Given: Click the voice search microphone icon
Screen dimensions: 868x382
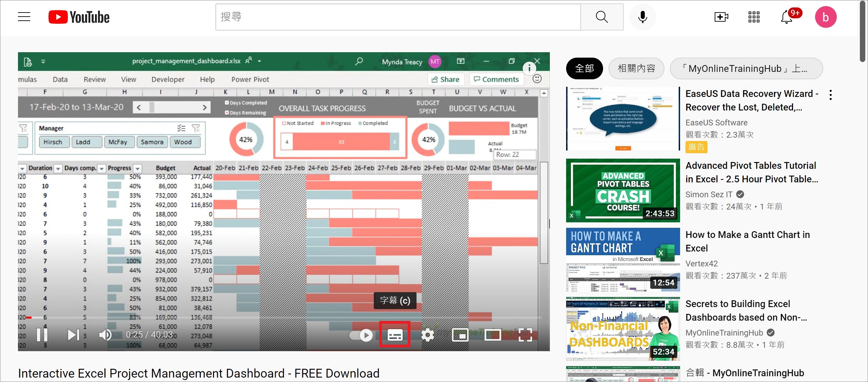Looking at the screenshot, I should pos(642,17).
